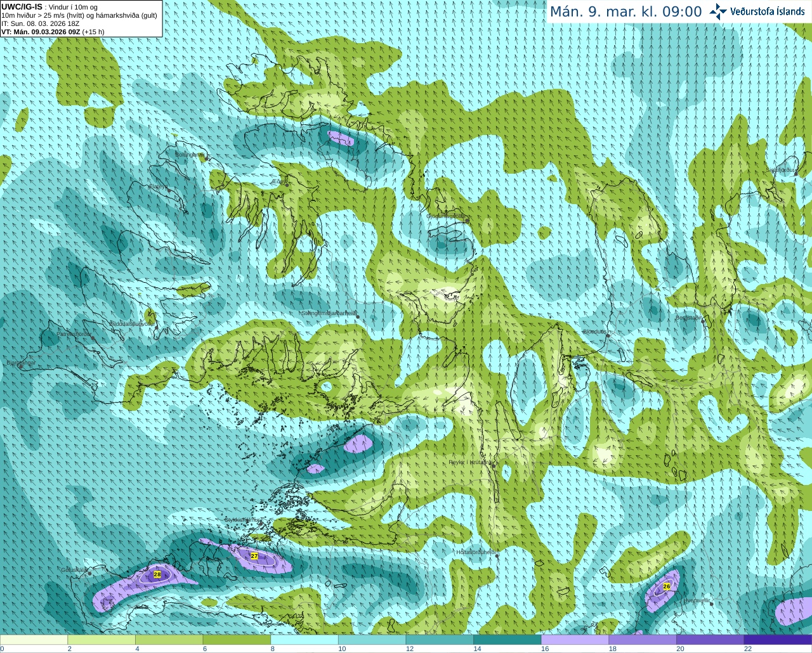The height and width of the screenshot is (653, 812).
Task: Click the Bjargtangar place label
Action: point(21,363)
